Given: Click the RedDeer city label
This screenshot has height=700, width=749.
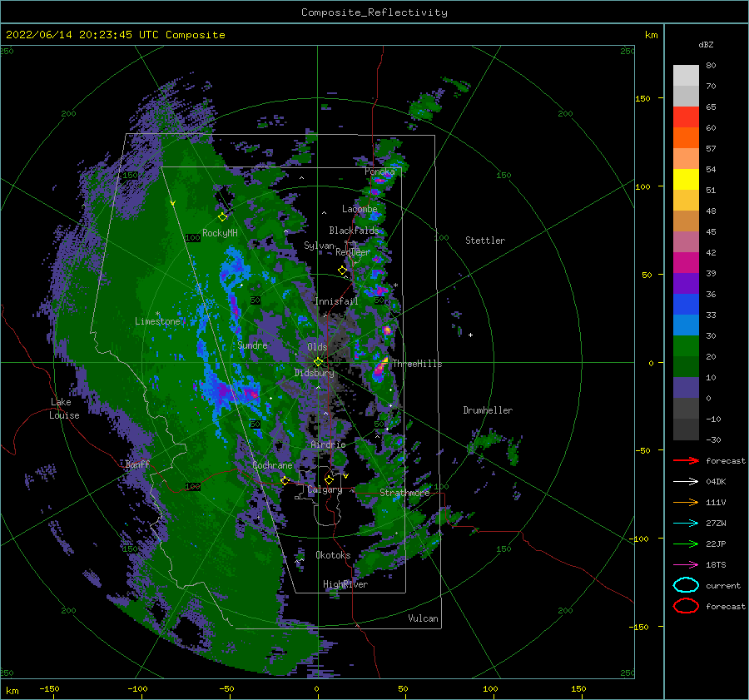Looking at the screenshot, I should tap(353, 252).
